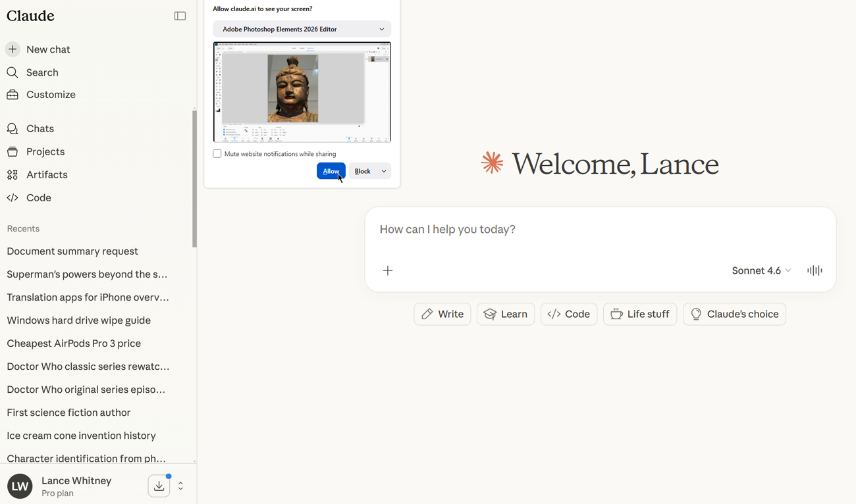This screenshot has width=856, height=504.
Task: Open Character identification from photo chat
Action: pyautogui.click(x=86, y=459)
